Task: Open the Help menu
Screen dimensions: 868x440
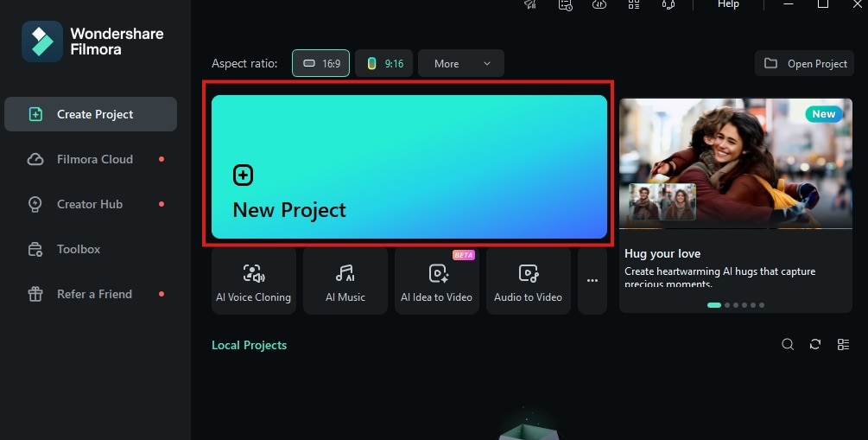Action: coord(728,4)
